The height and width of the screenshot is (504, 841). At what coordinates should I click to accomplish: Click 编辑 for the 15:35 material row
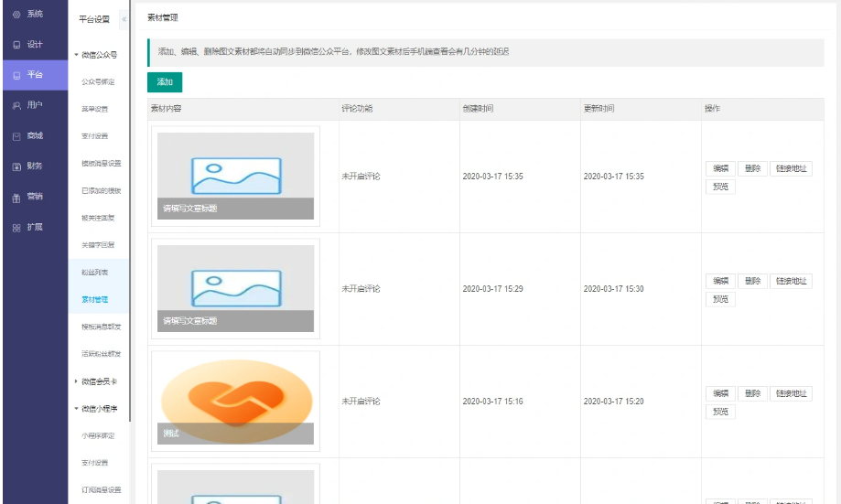click(720, 168)
